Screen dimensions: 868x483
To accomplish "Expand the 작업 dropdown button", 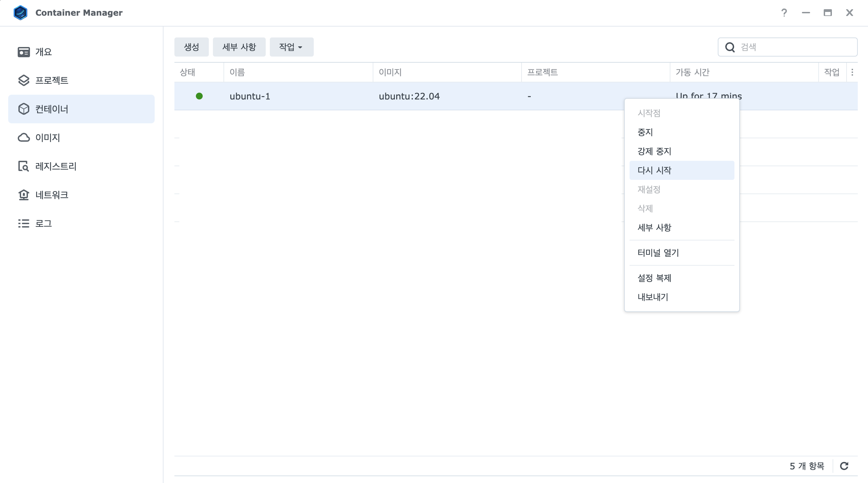I will (291, 47).
